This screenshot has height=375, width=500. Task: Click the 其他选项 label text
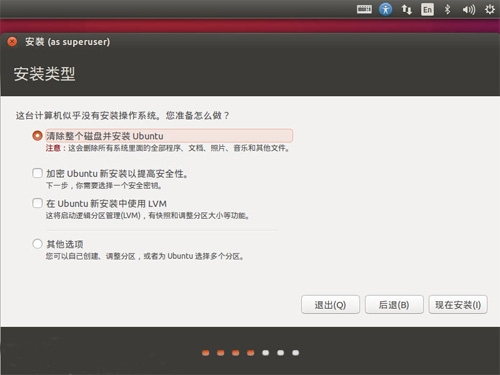click(65, 244)
